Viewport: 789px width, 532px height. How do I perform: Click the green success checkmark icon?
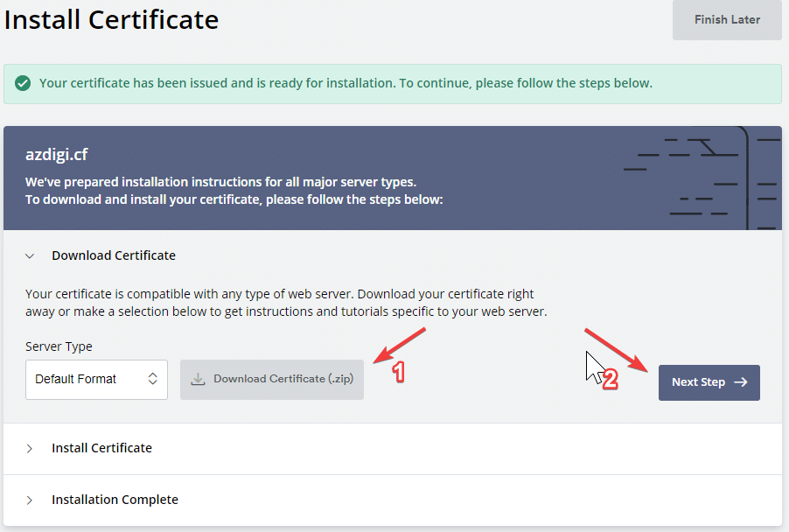(24, 82)
